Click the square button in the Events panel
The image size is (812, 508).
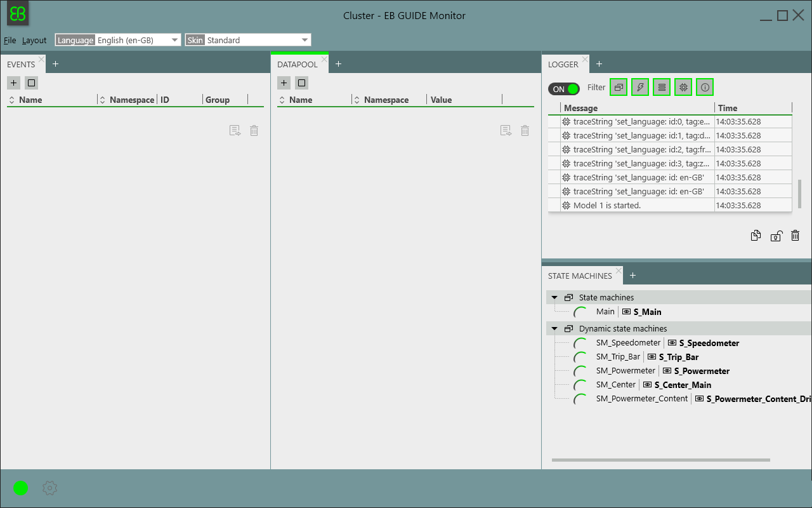click(32, 83)
